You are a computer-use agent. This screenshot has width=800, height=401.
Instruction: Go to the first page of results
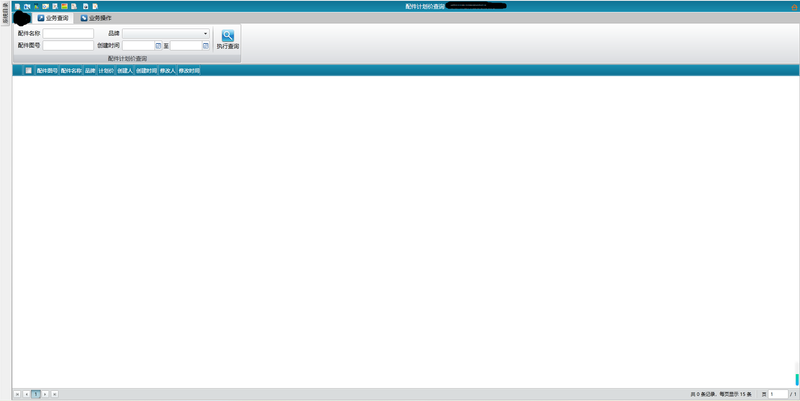click(x=17, y=394)
